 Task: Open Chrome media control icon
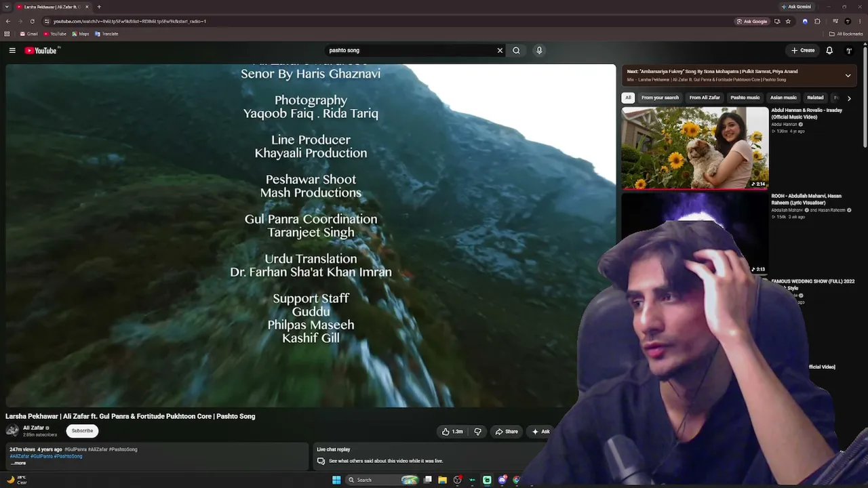point(835,21)
